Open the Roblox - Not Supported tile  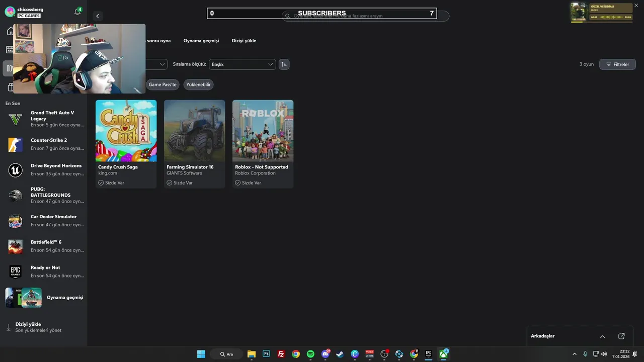coord(263,144)
